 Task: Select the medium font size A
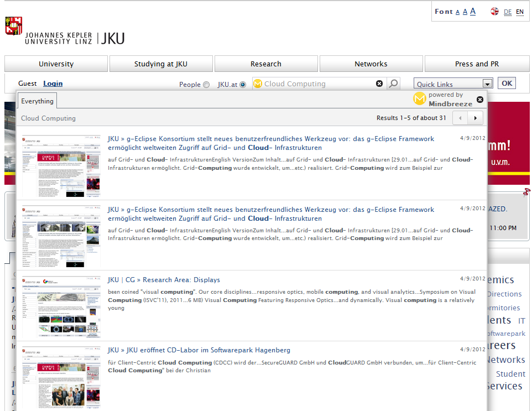pos(465,12)
